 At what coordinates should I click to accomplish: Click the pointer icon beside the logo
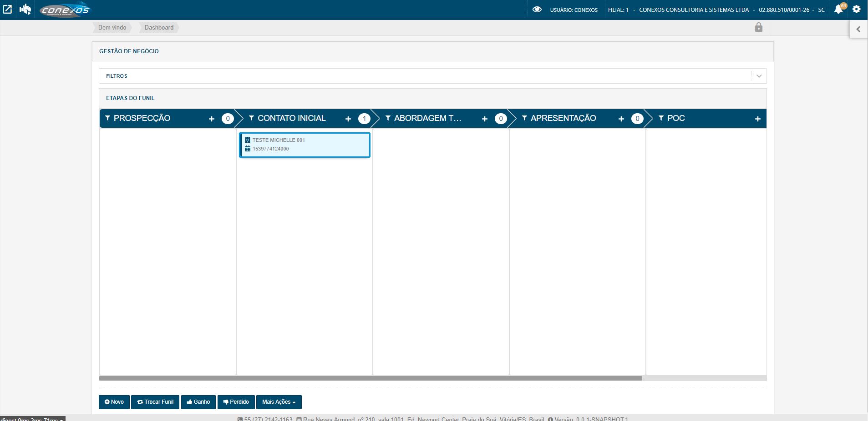pos(25,9)
